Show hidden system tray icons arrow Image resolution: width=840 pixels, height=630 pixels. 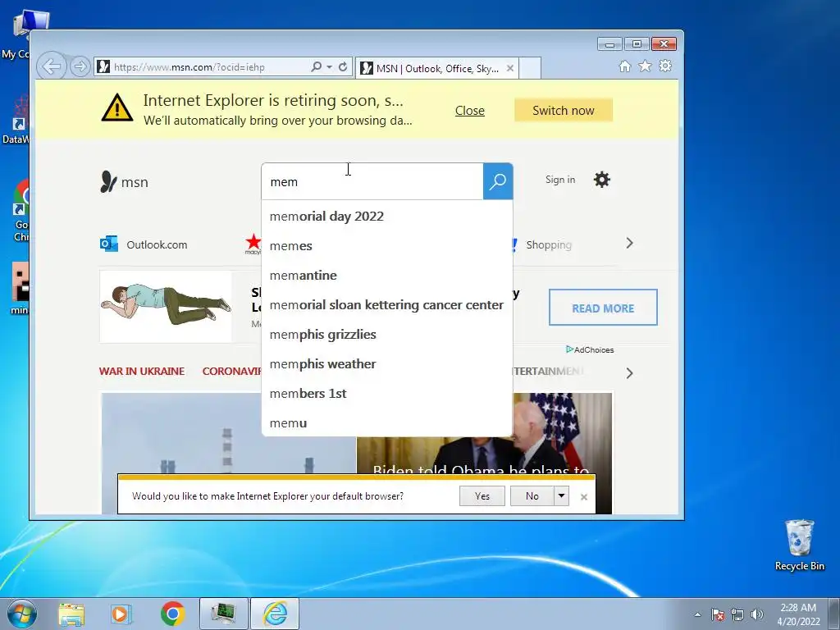point(697,614)
